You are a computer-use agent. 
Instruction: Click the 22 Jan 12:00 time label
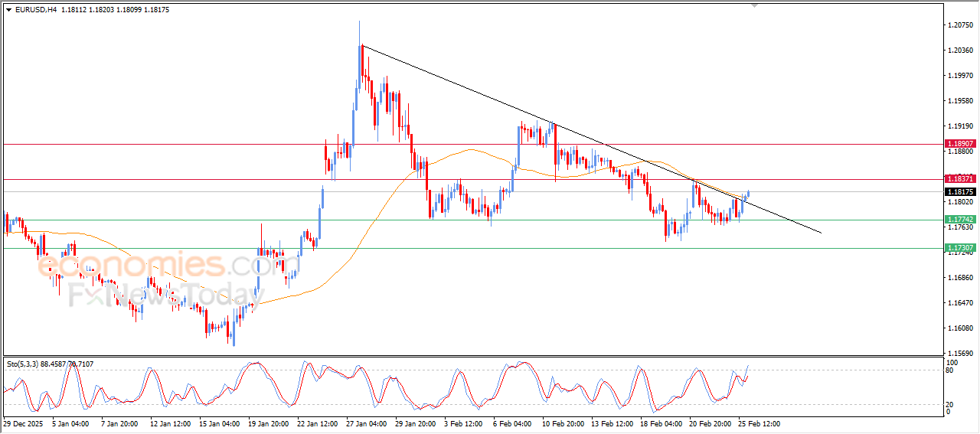(318, 423)
